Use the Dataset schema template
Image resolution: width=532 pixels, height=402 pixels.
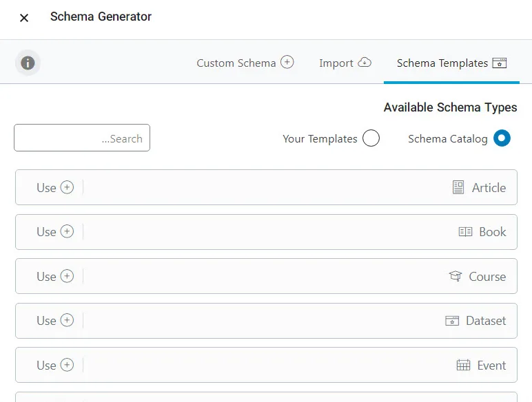(55, 320)
